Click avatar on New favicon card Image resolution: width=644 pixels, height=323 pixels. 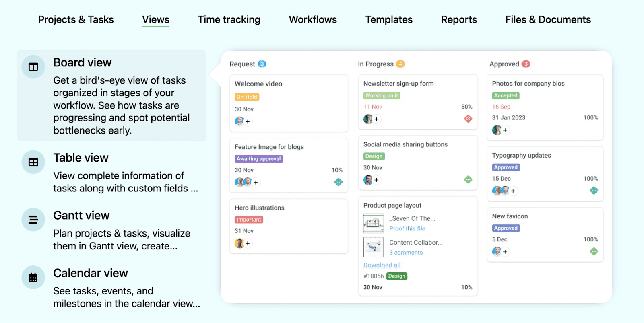click(x=497, y=251)
